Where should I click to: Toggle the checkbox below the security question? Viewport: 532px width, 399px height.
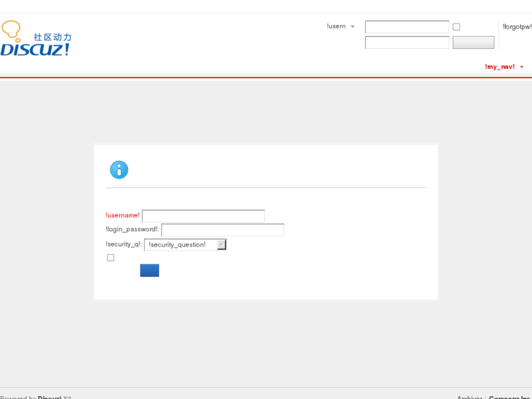110,258
